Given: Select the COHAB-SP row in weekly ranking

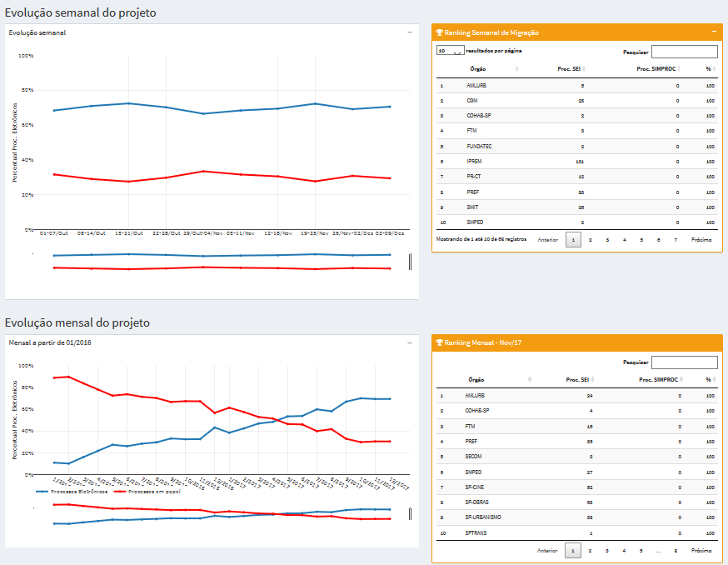Looking at the screenshot, I should (x=577, y=116).
